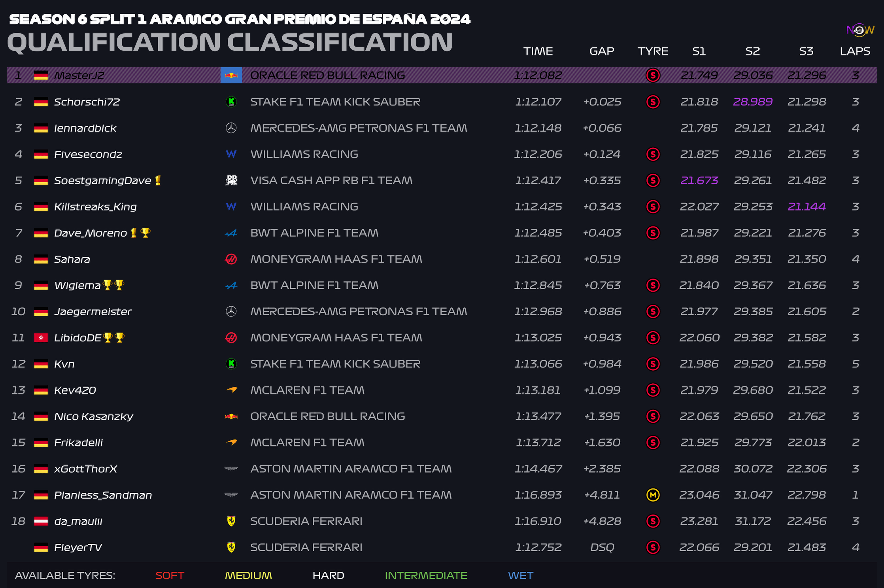
Task: Click the team name VISA CASH APP RB F1 TEAM
Action: (x=331, y=180)
